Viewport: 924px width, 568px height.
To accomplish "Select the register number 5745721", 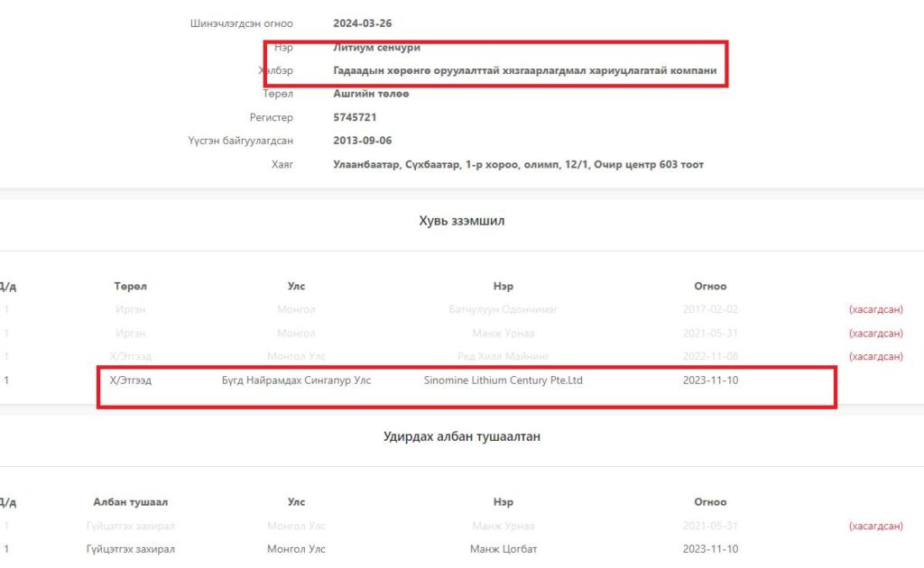I will pos(355,117).
